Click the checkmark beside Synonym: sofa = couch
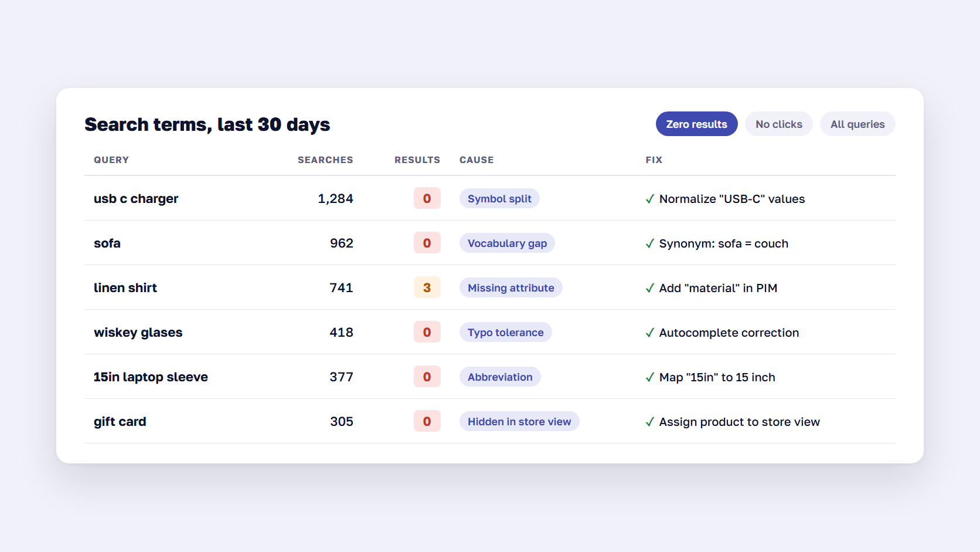Screen dimensions: 980x552 click(x=649, y=243)
